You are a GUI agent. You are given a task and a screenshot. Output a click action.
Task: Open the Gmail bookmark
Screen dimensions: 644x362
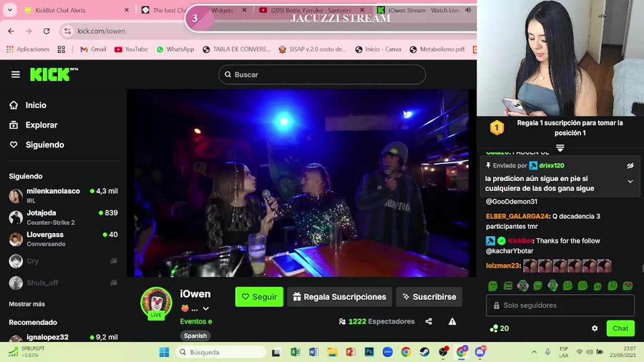pos(93,49)
